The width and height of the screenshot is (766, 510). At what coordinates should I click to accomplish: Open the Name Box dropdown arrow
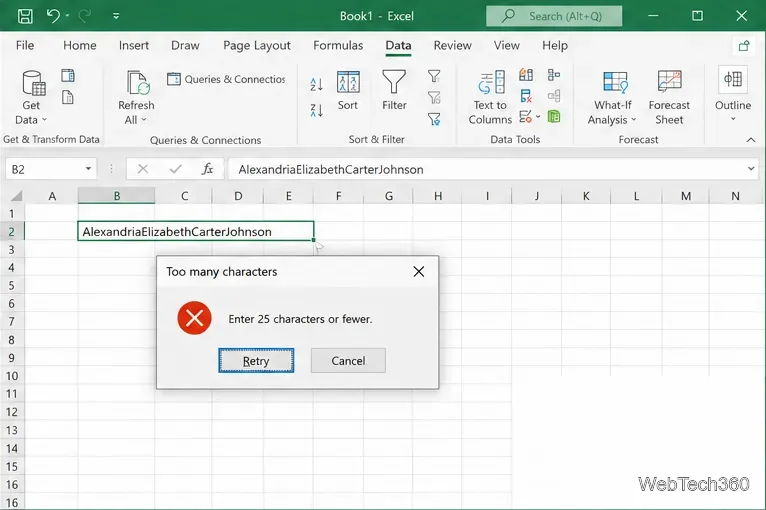(88, 169)
